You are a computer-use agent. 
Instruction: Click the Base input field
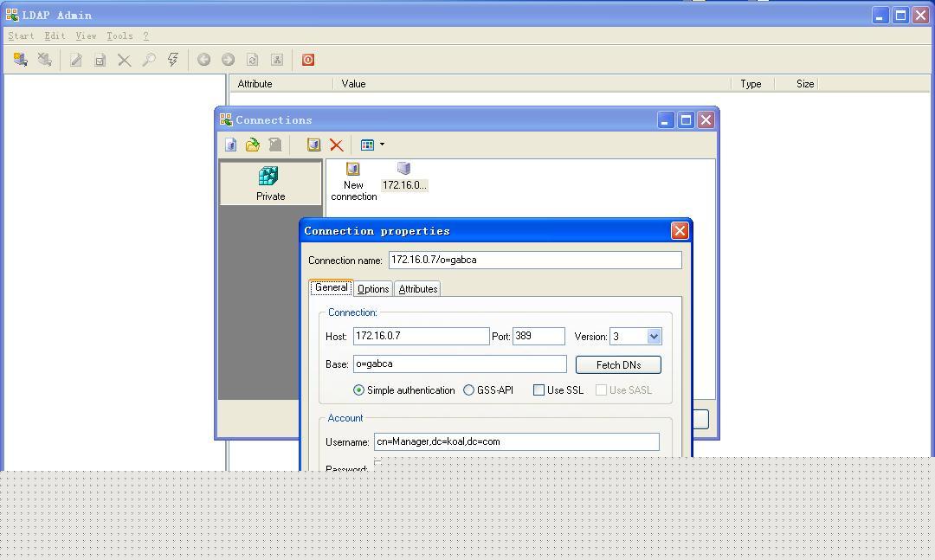point(460,364)
